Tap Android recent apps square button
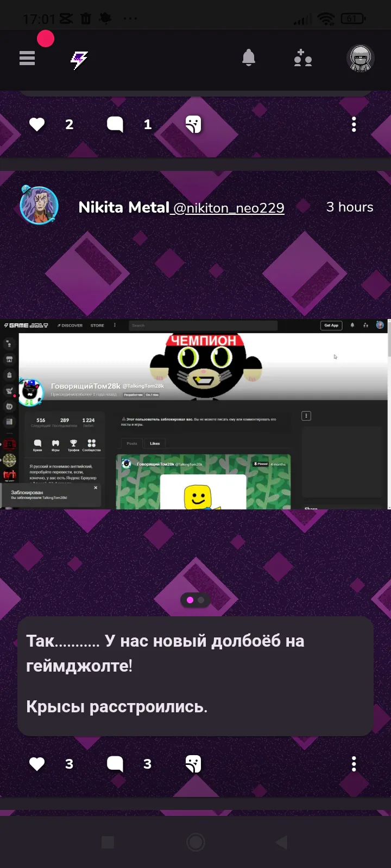 coord(108,842)
